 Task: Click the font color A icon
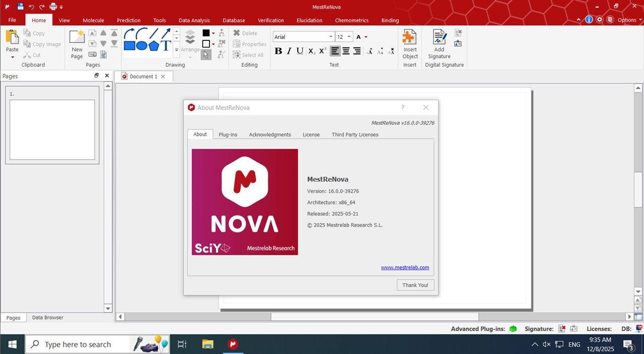(358, 37)
